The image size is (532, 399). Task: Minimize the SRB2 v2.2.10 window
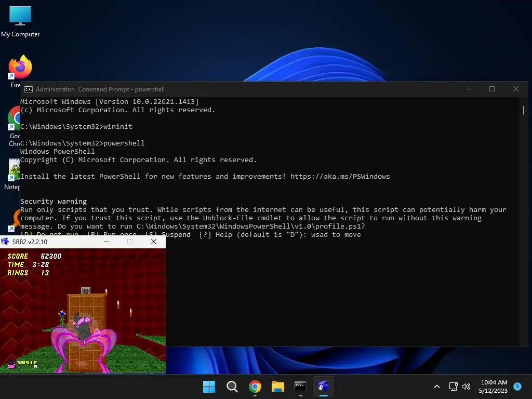[107, 242]
